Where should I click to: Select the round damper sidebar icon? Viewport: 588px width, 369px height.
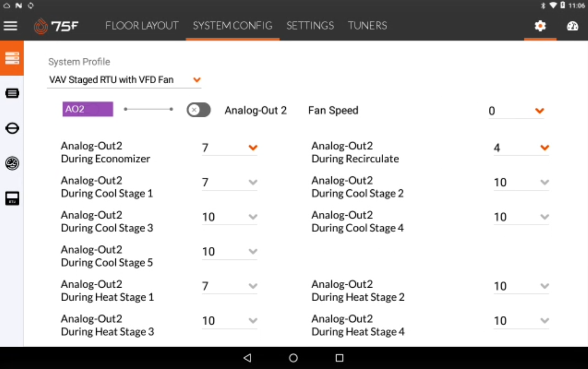12,128
